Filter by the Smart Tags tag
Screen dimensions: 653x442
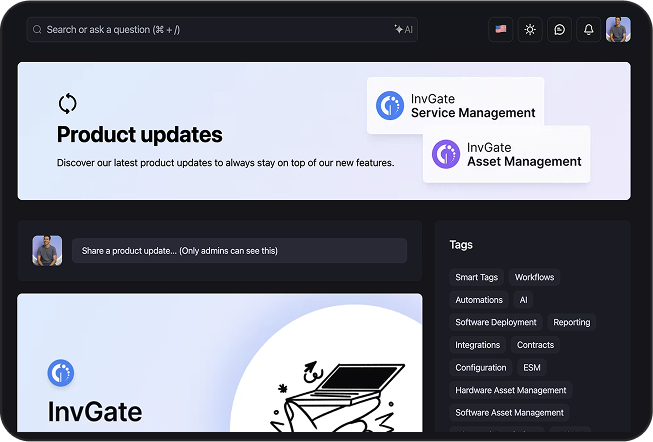[476, 277]
